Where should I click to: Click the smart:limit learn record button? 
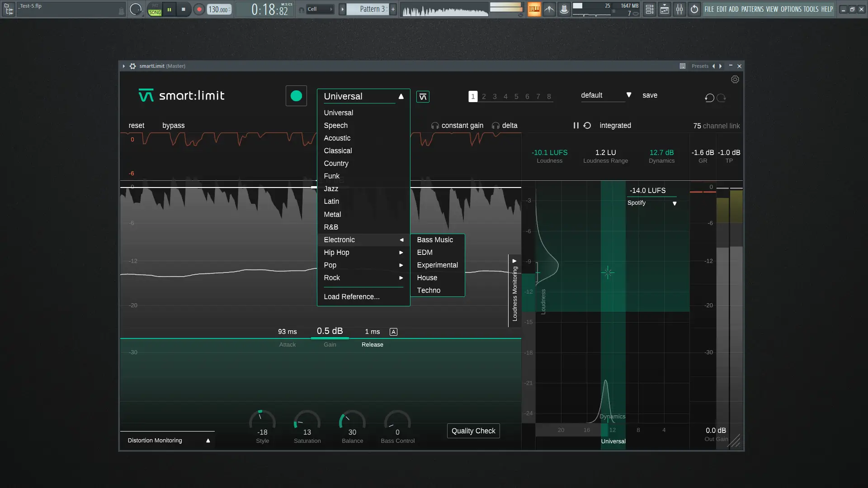click(296, 96)
